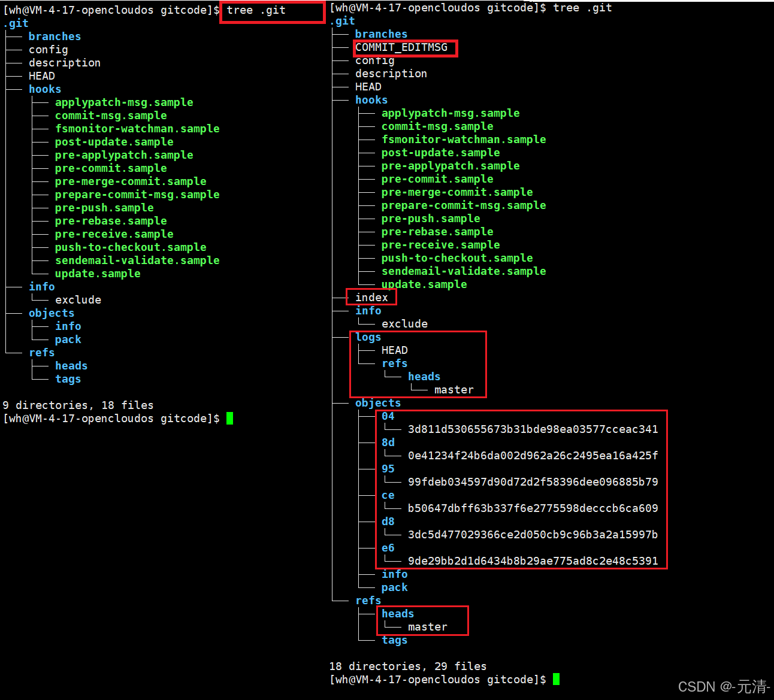774x700 pixels.
Task: Click object hash starting with b50647db
Action: click(x=533, y=508)
